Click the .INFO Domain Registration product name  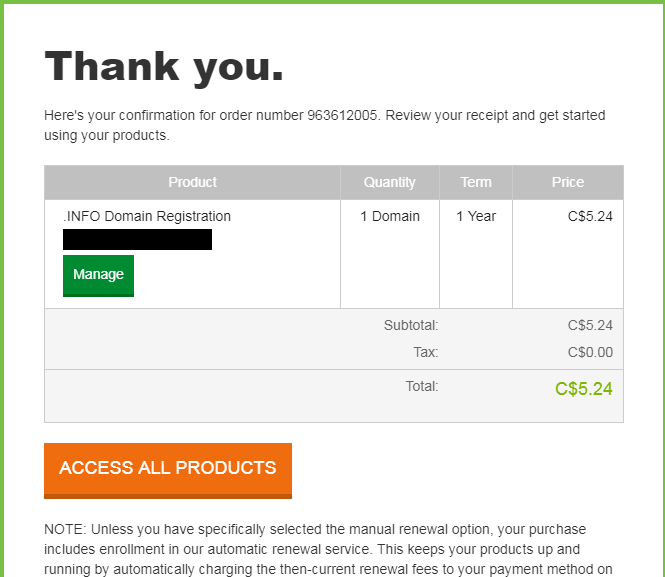click(x=147, y=216)
